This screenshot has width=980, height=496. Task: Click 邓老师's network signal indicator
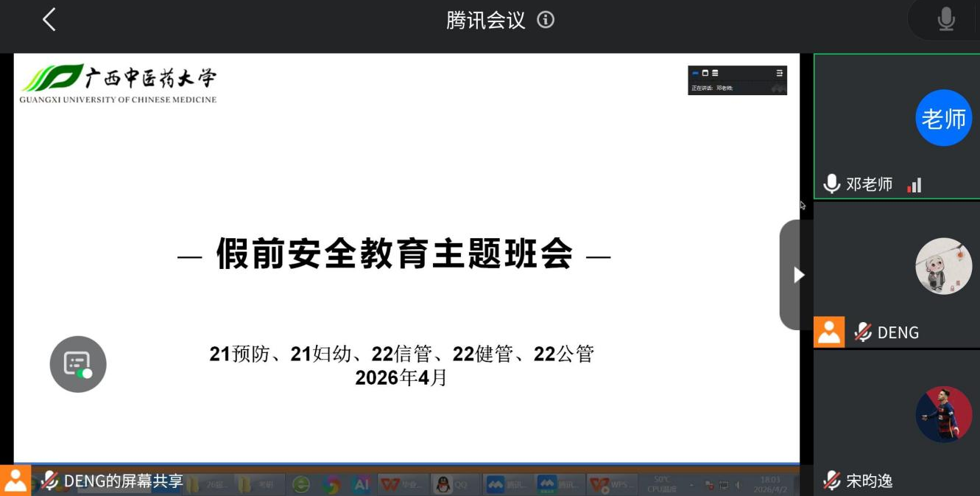[x=914, y=184]
